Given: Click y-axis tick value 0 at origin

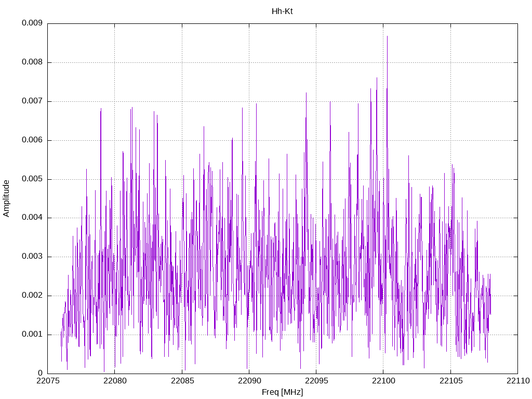Looking at the screenshot, I should coord(40,373).
